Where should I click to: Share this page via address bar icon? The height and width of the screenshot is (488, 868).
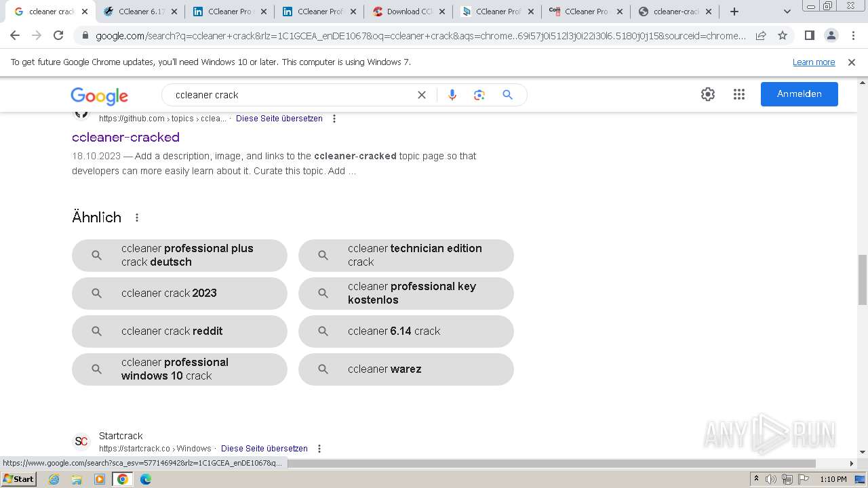(761, 36)
